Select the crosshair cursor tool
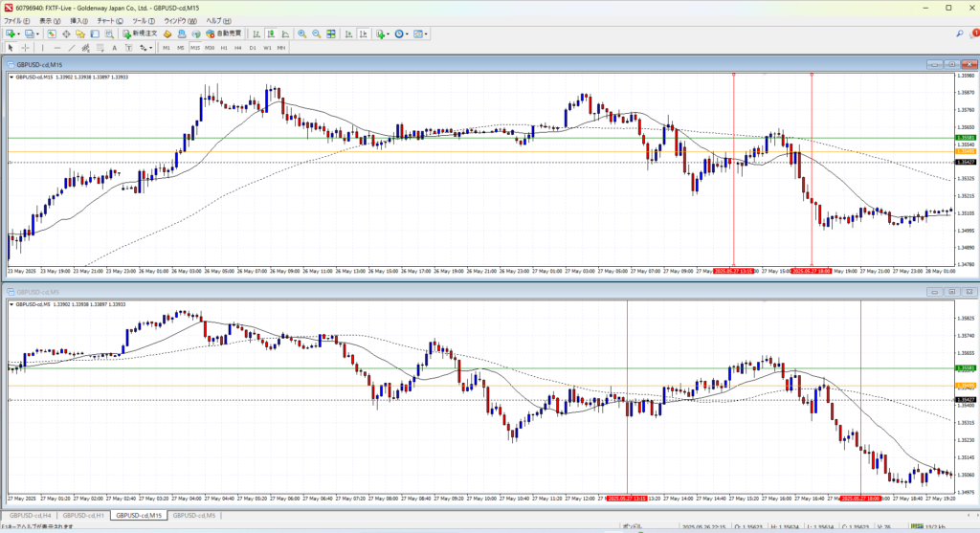 (x=26, y=47)
